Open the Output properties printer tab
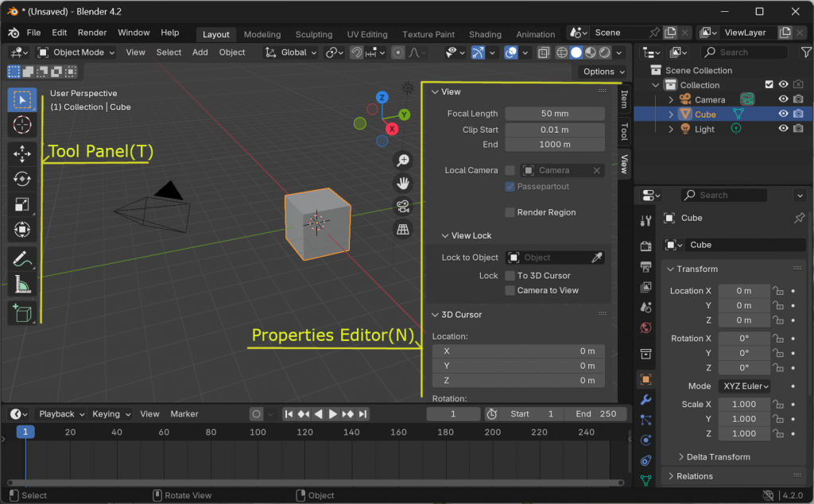 click(x=645, y=267)
